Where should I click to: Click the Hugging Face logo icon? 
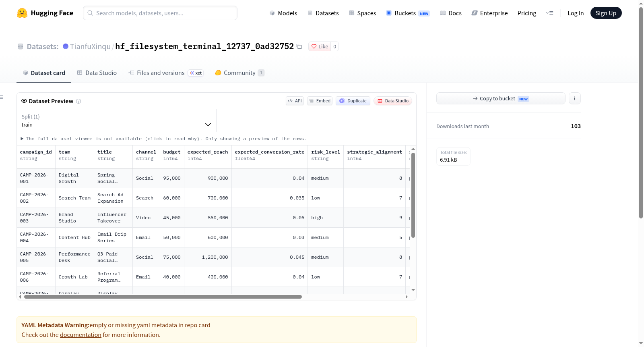coord(22,13)
